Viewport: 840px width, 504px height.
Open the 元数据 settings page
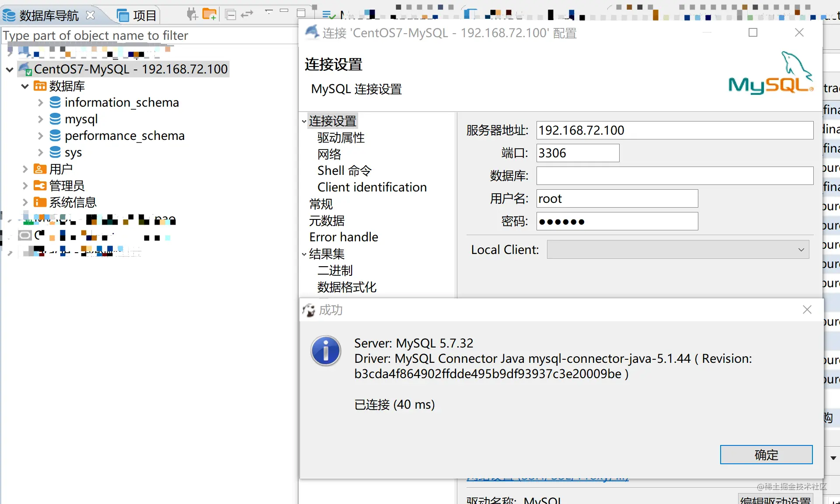(327, 221)
